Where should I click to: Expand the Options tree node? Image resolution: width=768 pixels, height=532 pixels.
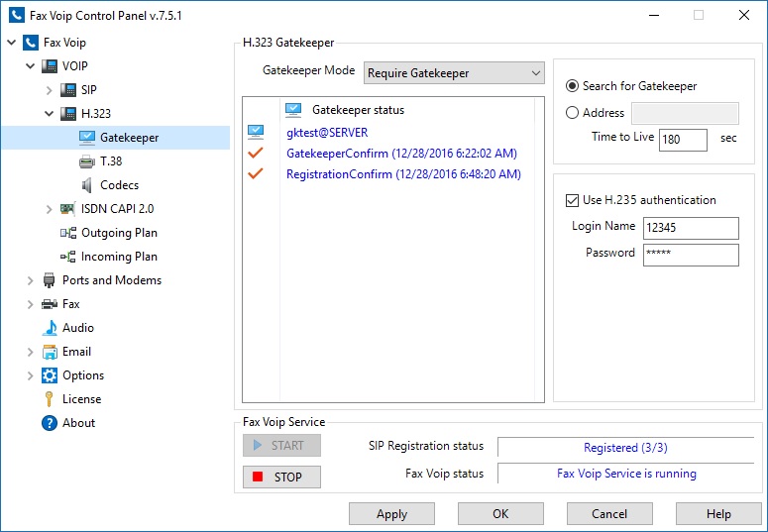31,375
